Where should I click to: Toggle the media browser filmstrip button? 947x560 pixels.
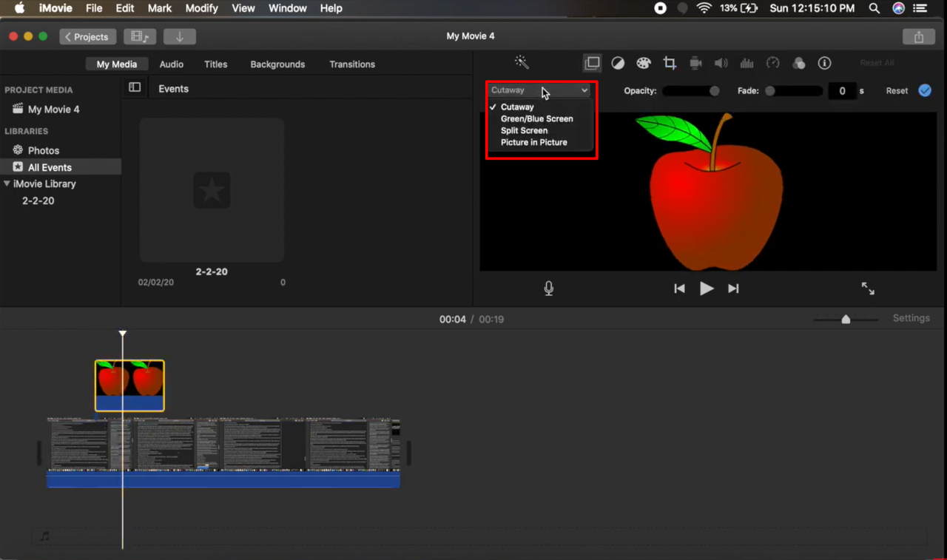point(139,36)
